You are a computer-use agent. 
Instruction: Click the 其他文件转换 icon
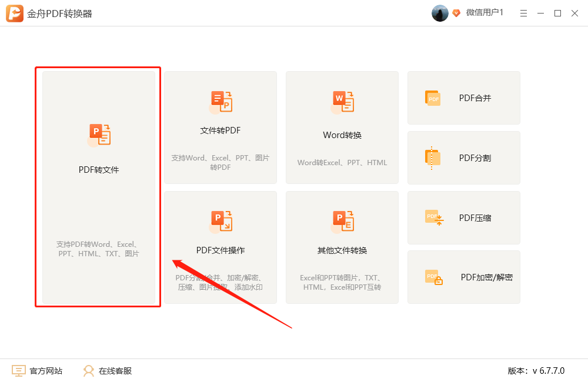(x=342, y=222)
